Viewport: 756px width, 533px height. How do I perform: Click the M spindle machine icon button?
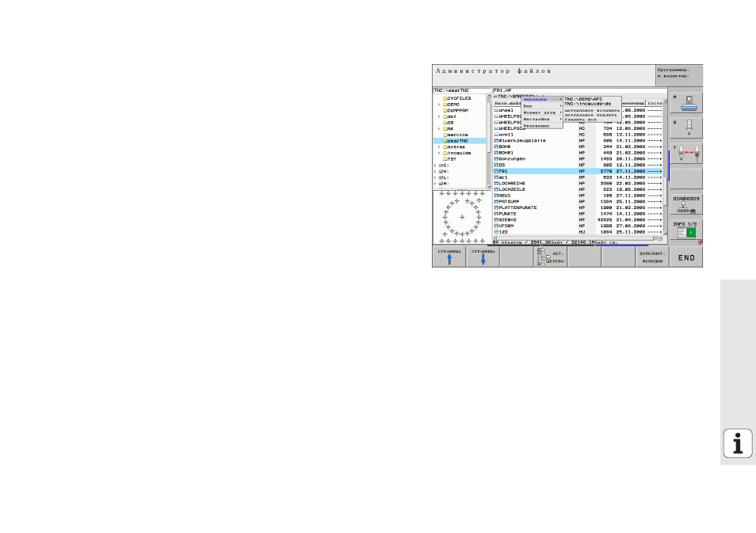click(x=686, y=103)
